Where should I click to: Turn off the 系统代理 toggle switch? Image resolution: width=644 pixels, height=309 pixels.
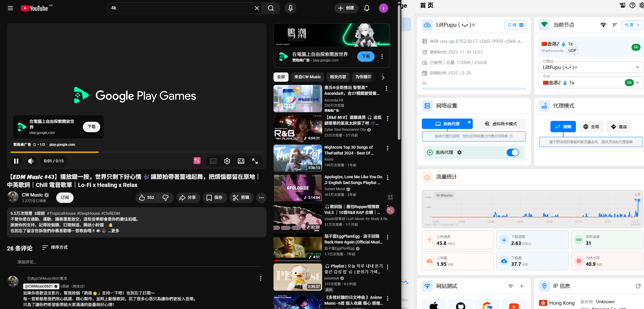tap(512, 152)
